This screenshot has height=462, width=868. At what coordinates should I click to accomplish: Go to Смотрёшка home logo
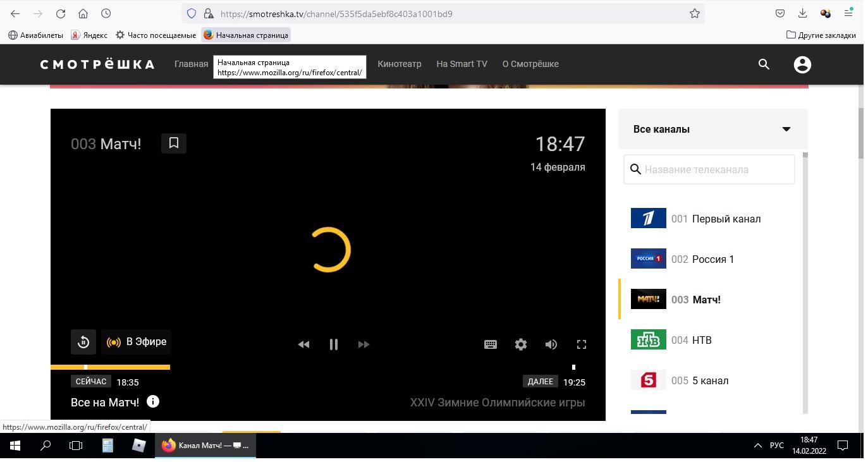pos(97,64)
